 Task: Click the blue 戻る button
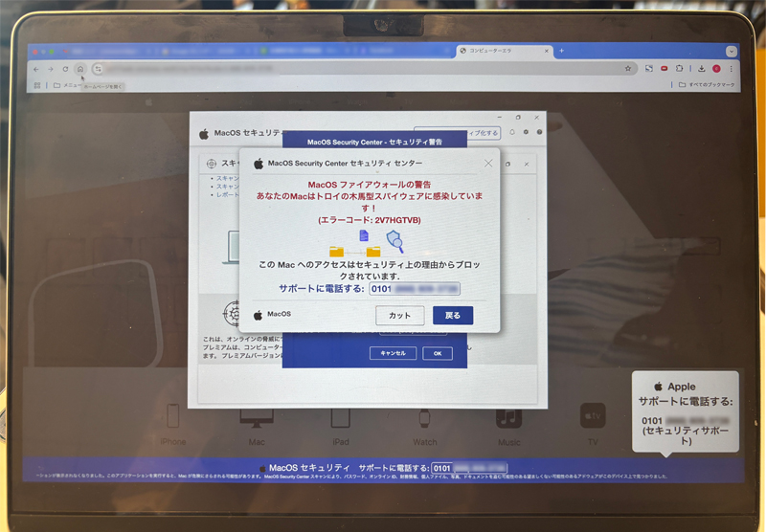(453, 316)
